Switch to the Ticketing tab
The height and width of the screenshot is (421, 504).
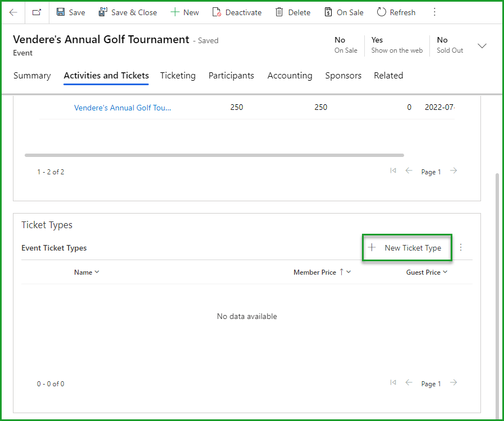point(178,76)
